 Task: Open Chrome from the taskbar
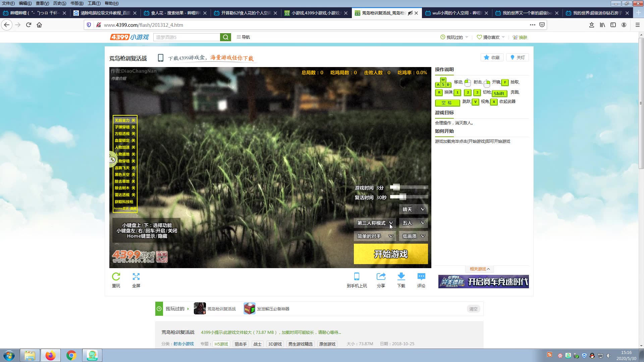[71, 355]
